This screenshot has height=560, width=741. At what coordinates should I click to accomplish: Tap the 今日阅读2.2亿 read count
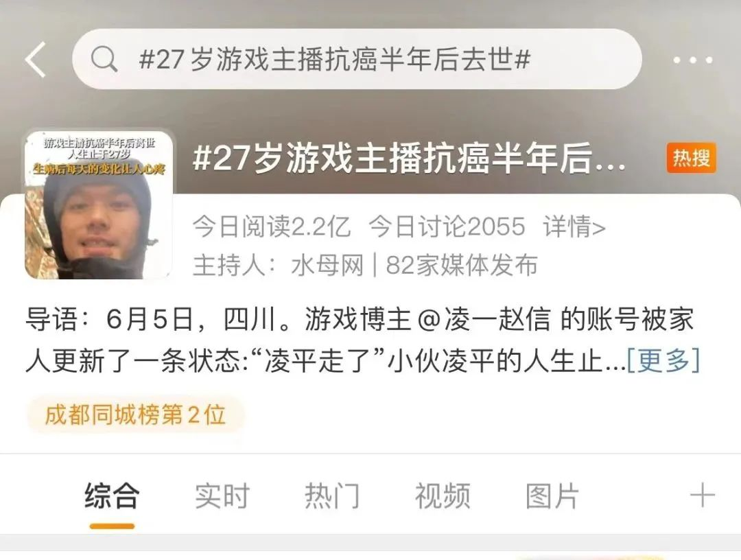272,226
